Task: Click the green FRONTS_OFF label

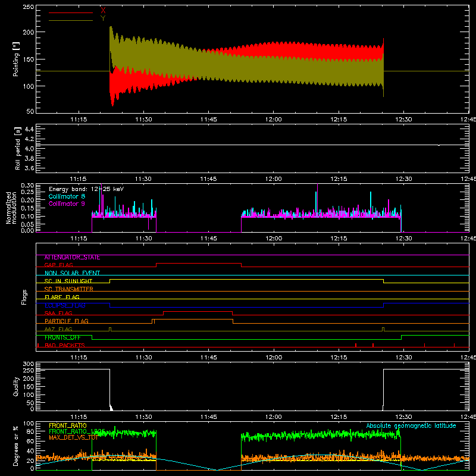Action: click(62, 337)
